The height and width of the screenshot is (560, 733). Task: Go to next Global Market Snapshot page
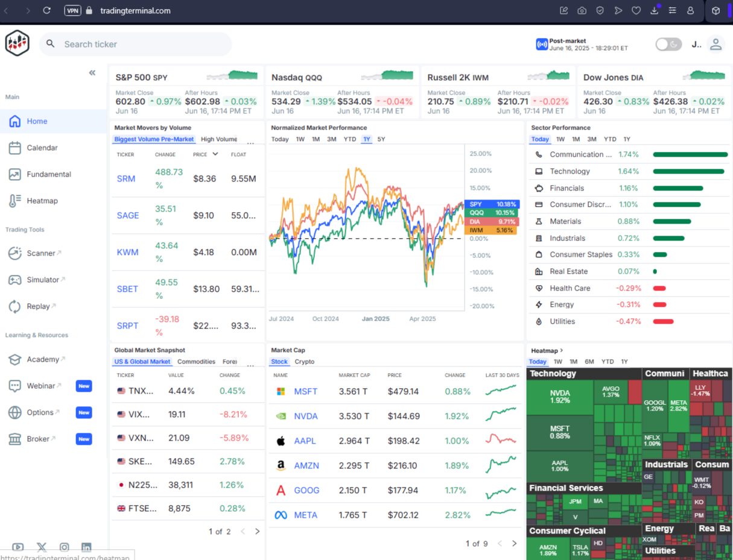pos(258,531)
